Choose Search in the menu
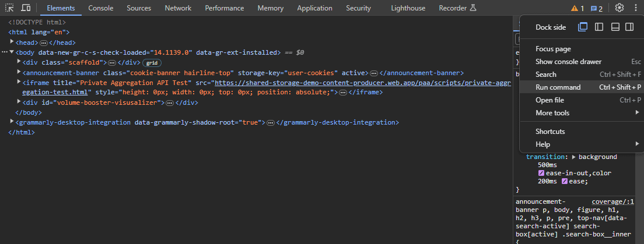644x244 pixels. click(582, 75)
